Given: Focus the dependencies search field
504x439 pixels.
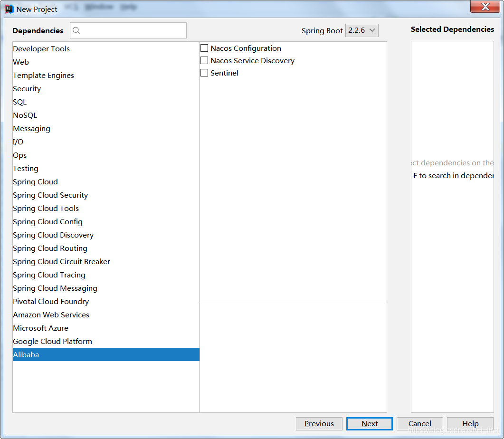Looking at the screenshot, I should coord(128,30).
